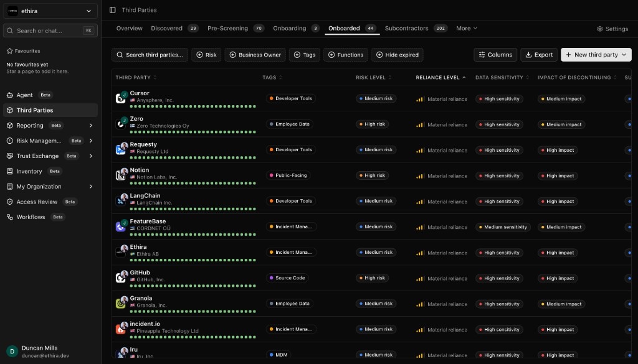Screen dimensions: 638x364
Task: Add a Business Owner filter
Action: point(255,55)
